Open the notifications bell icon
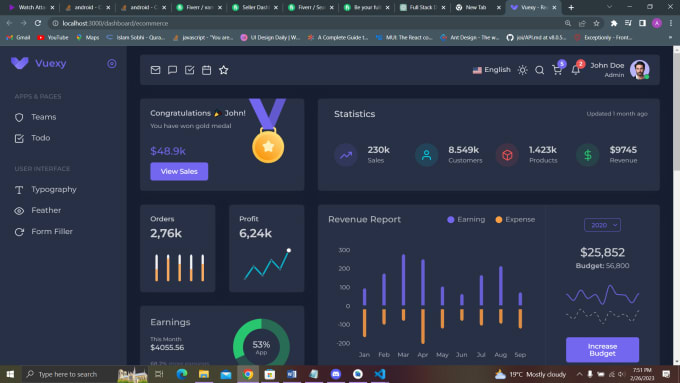The height and width of the screenshot is (383, 680). click(x=575, y=70)
